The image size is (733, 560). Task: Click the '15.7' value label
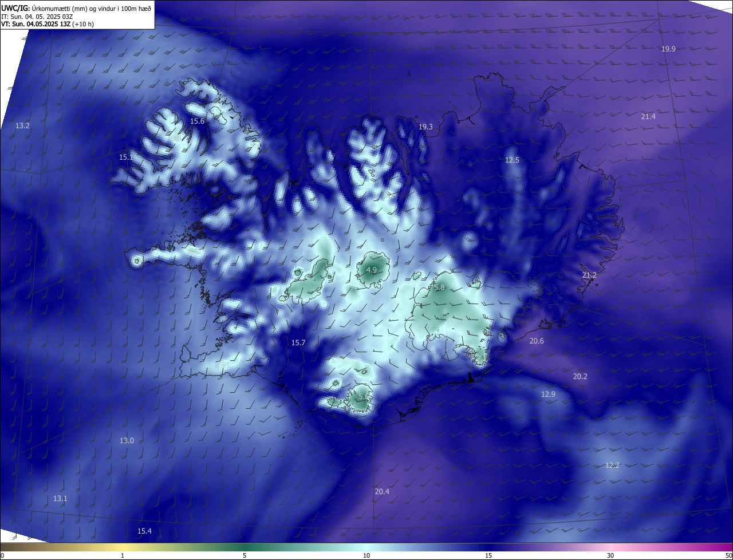coord(298,343)
